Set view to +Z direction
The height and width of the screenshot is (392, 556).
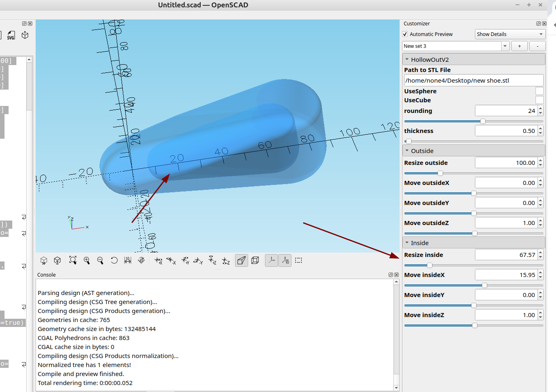tap(212, 260)
